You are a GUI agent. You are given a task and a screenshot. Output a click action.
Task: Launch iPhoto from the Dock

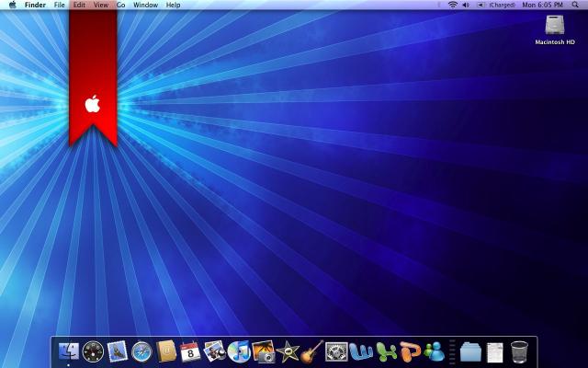[264, 351]
